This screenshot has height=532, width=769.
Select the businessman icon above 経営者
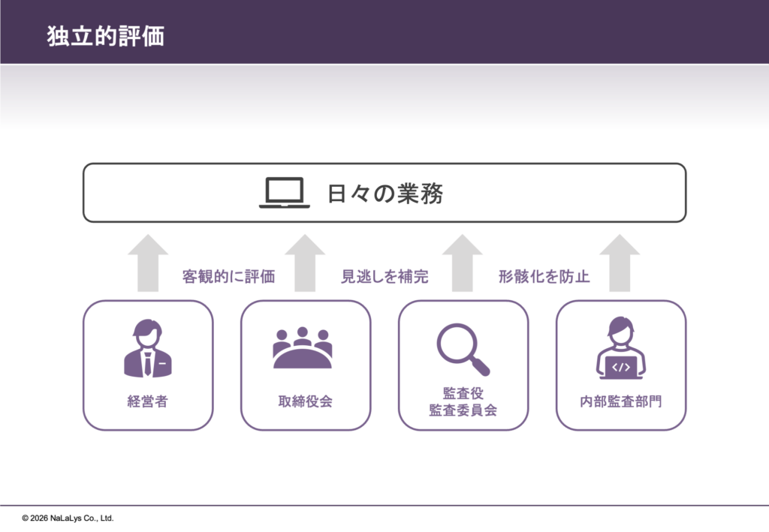(x=148, y=349)
